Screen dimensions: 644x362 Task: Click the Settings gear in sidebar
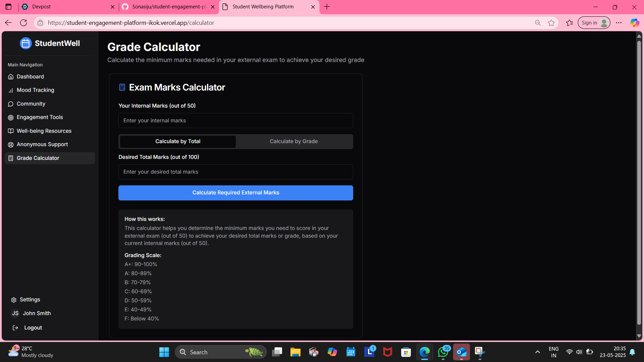click(14, 300)
